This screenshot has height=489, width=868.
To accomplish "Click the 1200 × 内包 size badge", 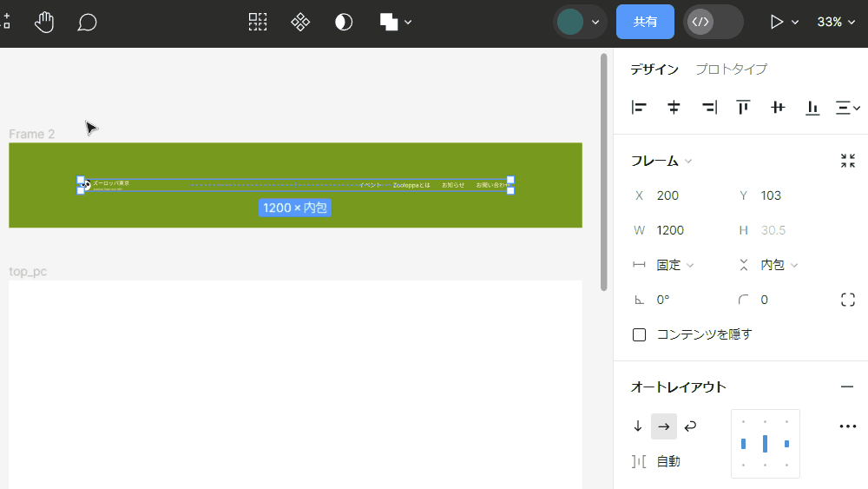I will click(295, 208).
